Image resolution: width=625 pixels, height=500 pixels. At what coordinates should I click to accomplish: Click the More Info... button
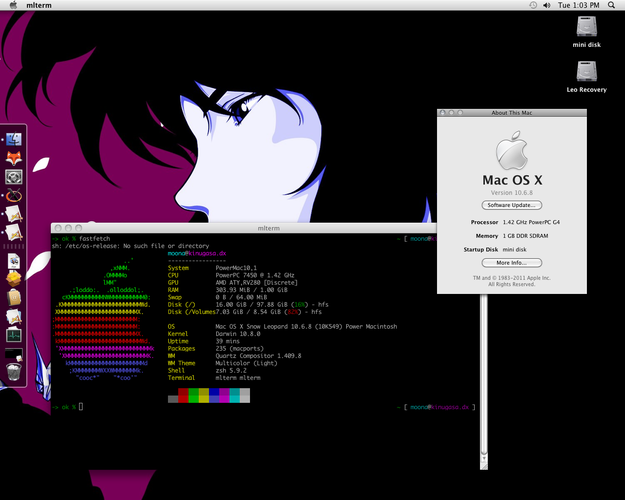[512, 263]
